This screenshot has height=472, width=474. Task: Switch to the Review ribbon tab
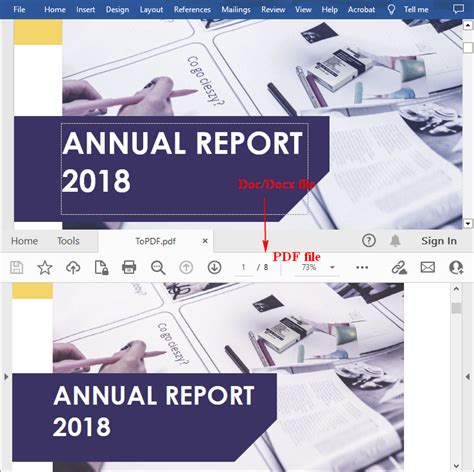pos(273,9)
